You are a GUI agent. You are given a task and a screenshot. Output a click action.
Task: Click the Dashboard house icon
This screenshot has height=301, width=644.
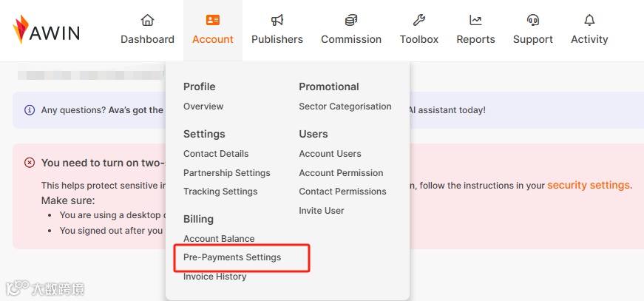[x=147, y=20]
